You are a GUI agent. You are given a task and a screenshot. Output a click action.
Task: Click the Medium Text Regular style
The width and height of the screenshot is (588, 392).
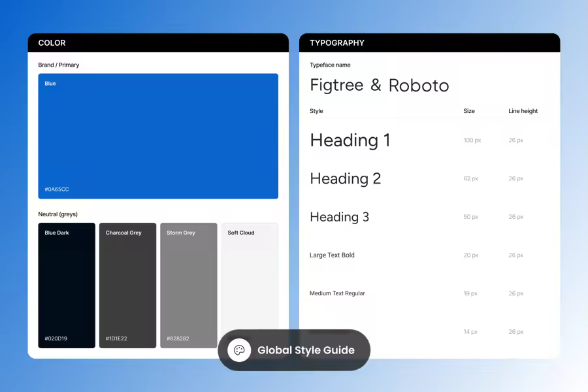(x=337, y=293)
